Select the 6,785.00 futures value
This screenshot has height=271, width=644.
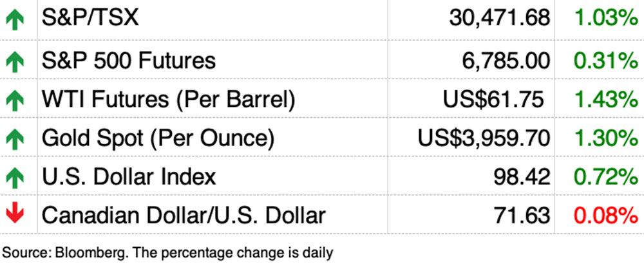click(x=506, y=61)
